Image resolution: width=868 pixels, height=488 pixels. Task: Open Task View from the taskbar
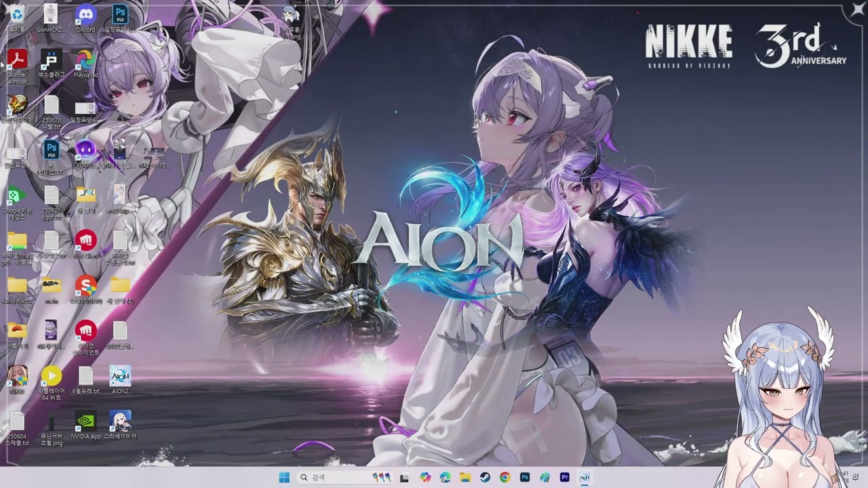405,477
